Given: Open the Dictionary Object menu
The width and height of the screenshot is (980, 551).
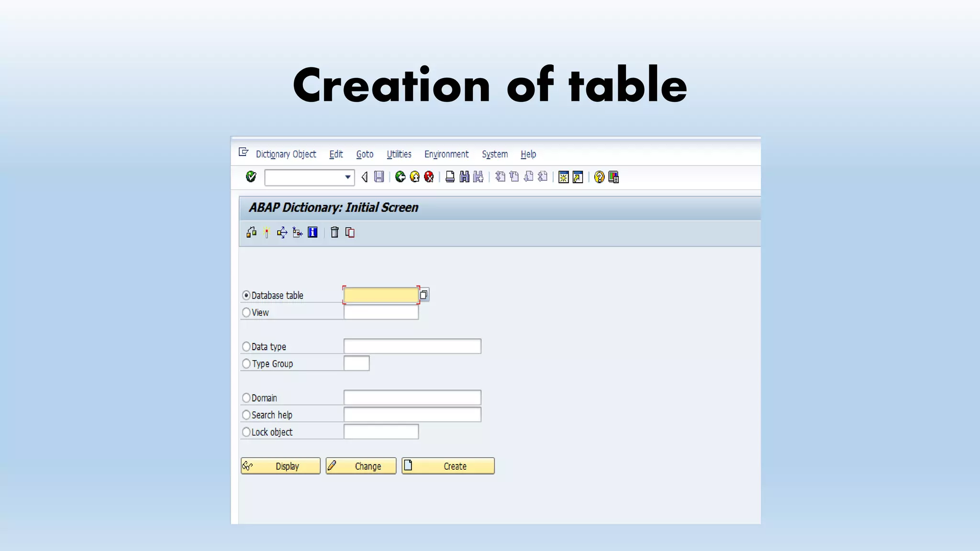Looking at the screenshot, I should (x=286, y=154).
